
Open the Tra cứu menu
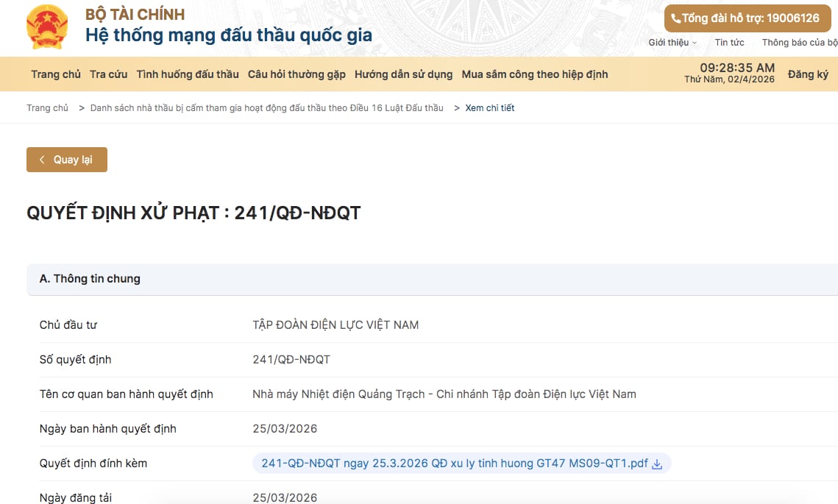(x=108, y=74)
